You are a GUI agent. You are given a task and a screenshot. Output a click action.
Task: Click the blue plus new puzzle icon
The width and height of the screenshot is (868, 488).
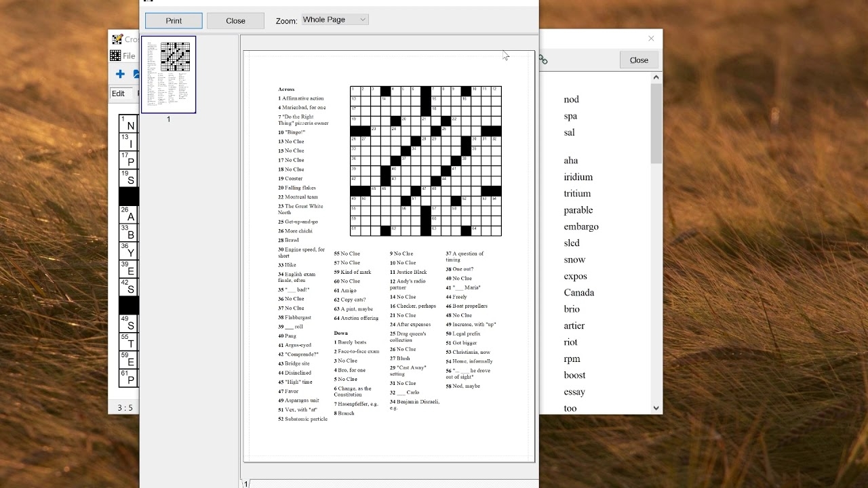(120, 74)
